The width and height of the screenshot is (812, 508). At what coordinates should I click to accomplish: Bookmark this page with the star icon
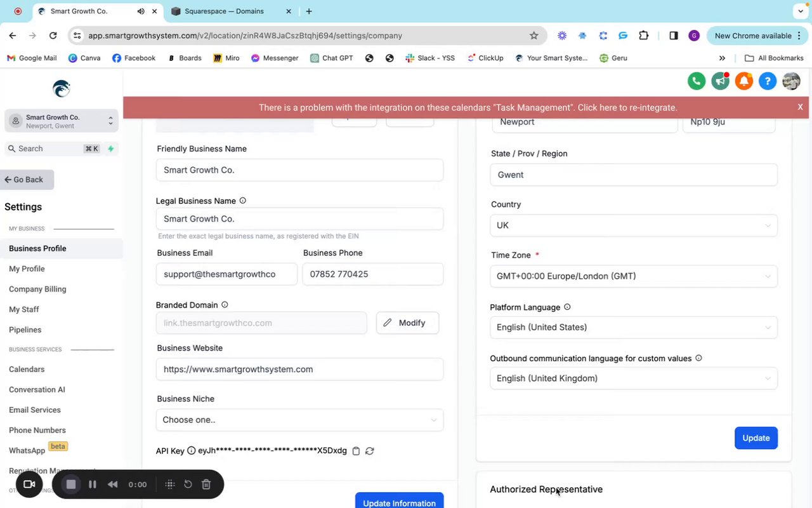[x=534, y=36]
